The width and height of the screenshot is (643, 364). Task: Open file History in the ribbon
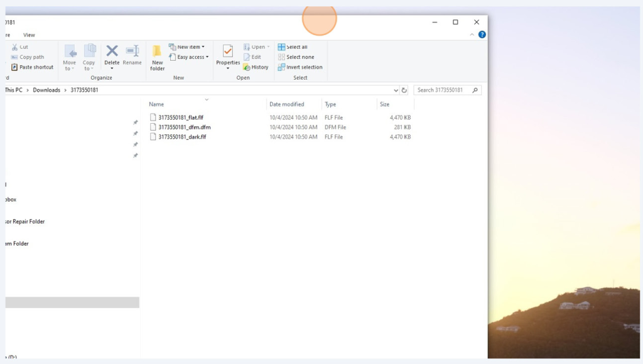pos(256,67)
